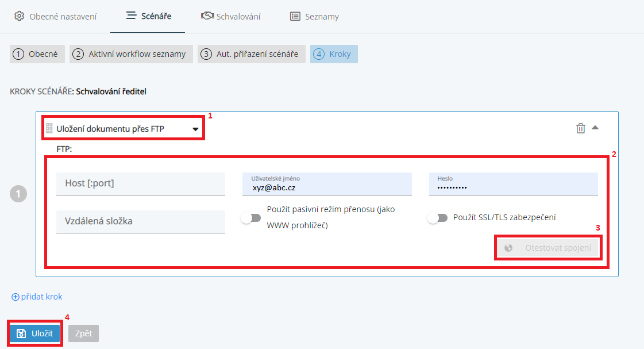644x349 pixels.
Task: Click the handshake icon next to Schvalování
Action: pyautogui.click(x=207, y=16)
